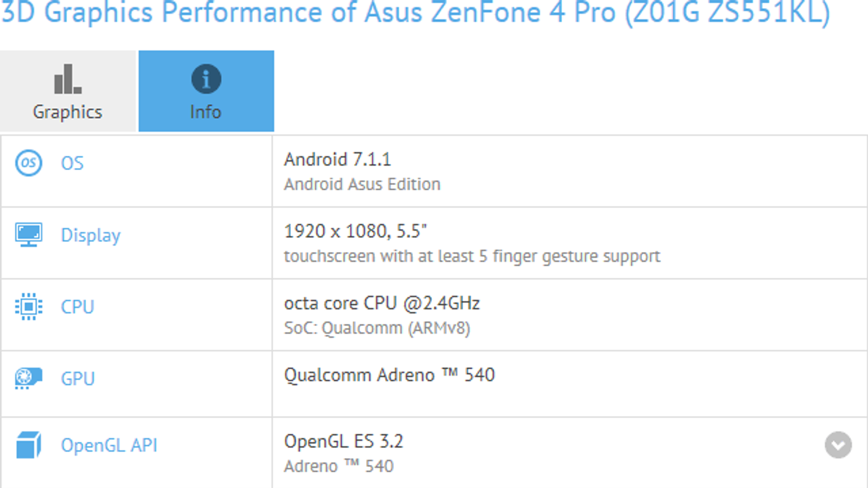This screenshot has width=868, height=488.
Task: Expand the OpenGL ES 3.2 details arrow
Action: 838,445
